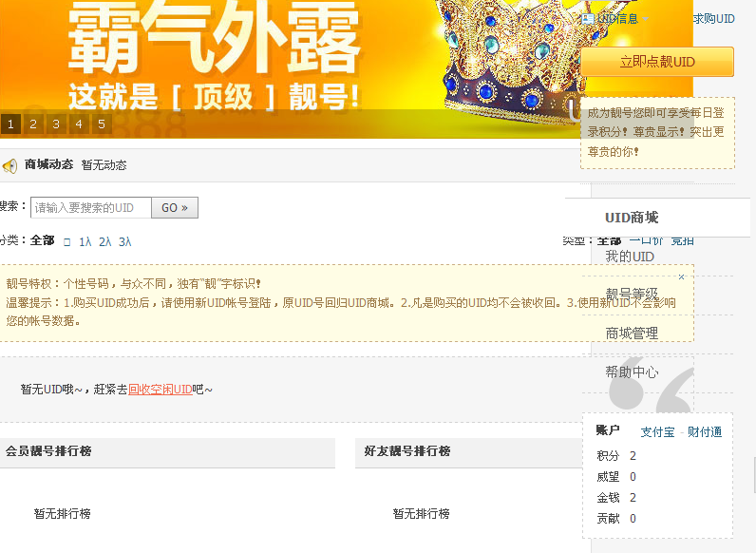This screenshot has width=756, height=553.
Task: Follow the 回收空闲UID link
Action: click(161, 390)
